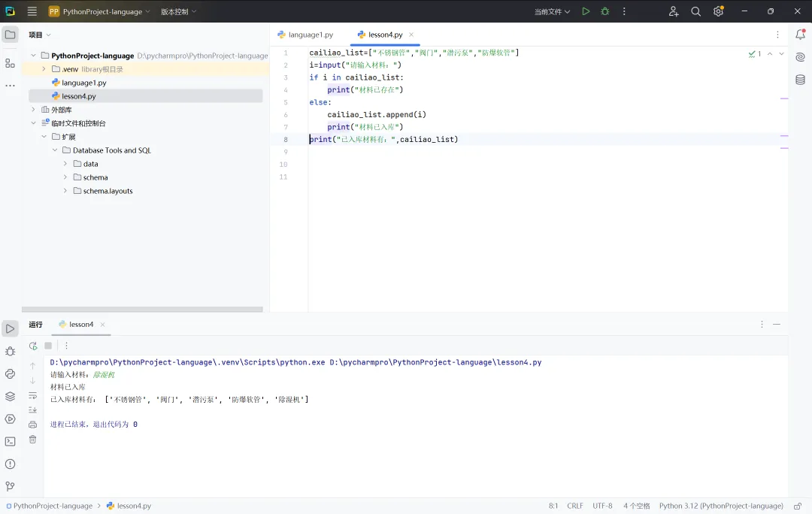812x514 pixels.
Task: Open Code With Me user icon
Action: pyautogui.click(x=673, y=11)
